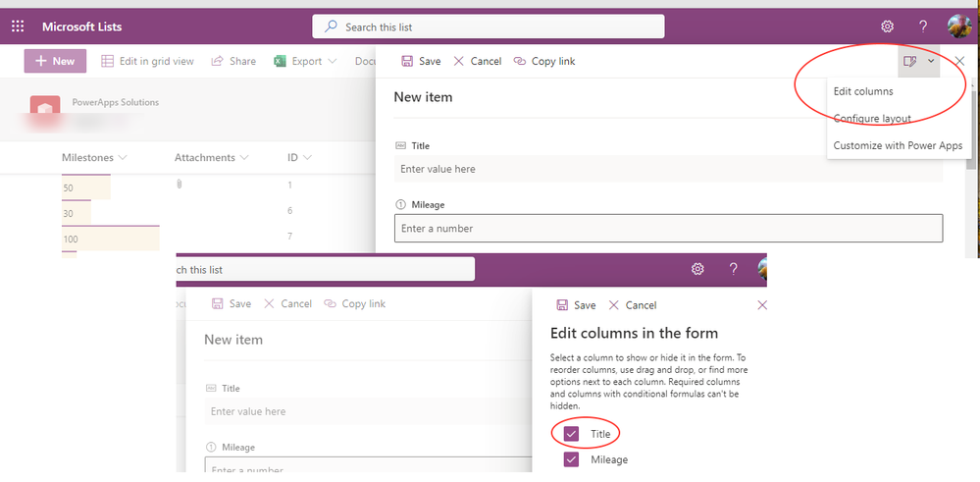Choose Customize with Power Apps option
The image size is (980, 482).
[898, 145]
